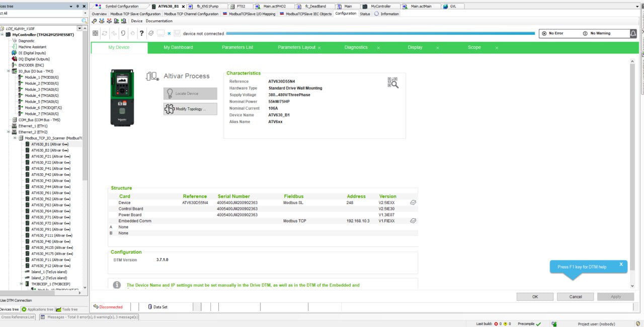Switch to the Tools tree tab

click(x=67, y=309)
